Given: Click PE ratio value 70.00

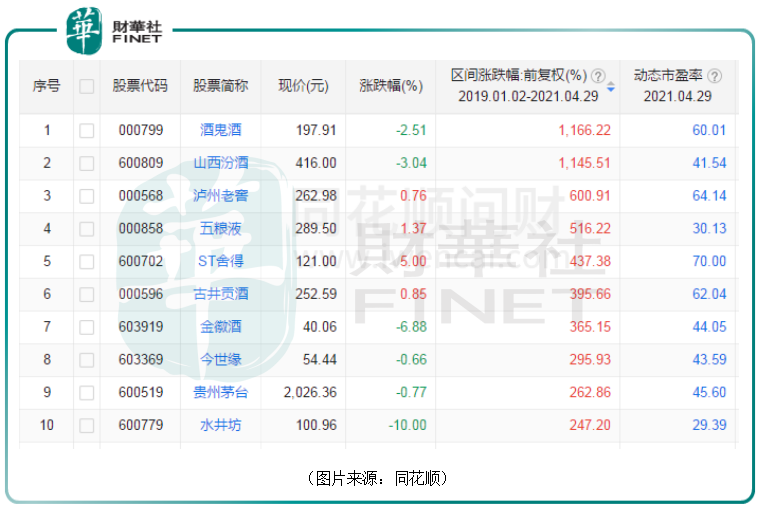Looking at the screenshot, I should 709,261.
